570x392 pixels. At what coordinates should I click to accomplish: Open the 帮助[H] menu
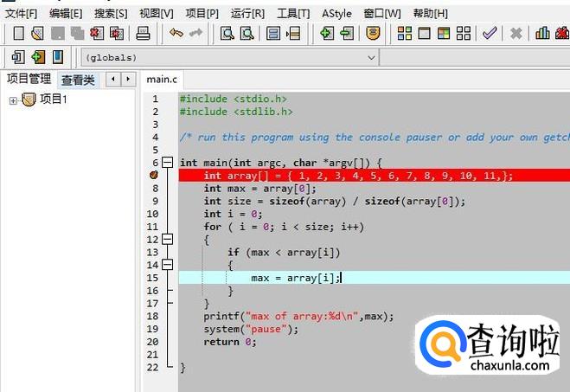(431, 14)
